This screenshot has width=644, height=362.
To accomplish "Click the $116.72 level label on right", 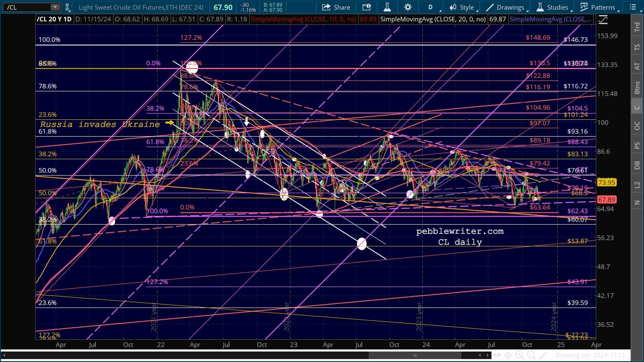I will tap(576, 86).
